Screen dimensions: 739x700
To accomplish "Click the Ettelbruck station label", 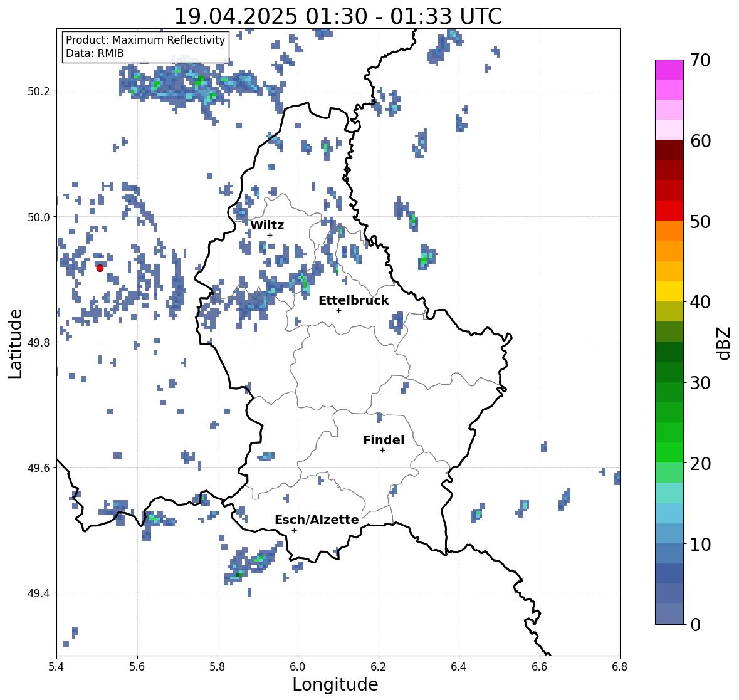I will coord(354,301).
